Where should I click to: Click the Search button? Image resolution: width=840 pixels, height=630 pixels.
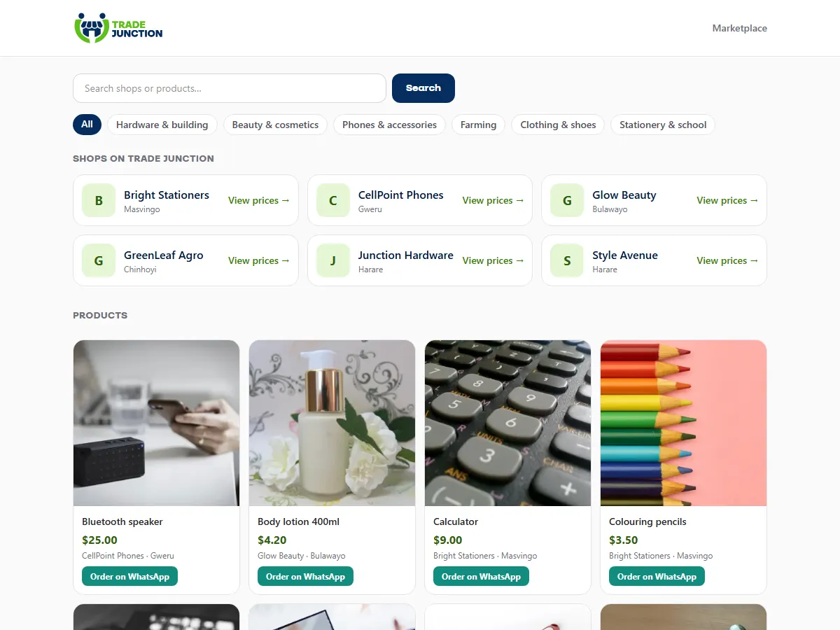[423, 88]
